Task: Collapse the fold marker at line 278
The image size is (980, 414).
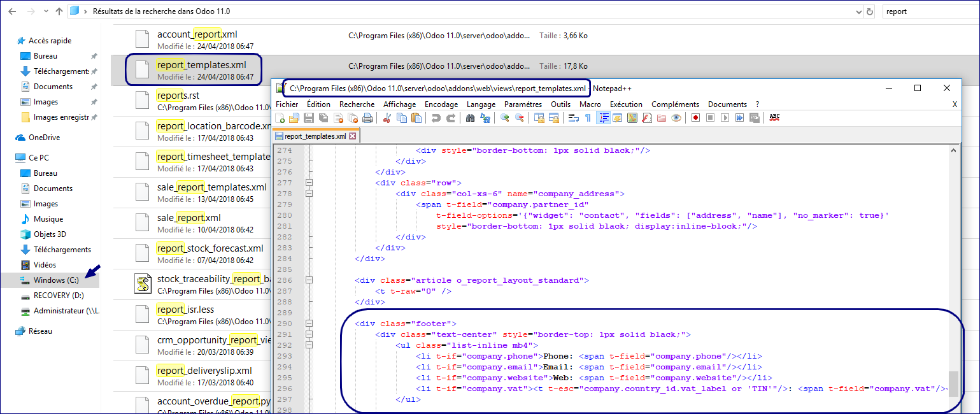Action: pos(309,194)
